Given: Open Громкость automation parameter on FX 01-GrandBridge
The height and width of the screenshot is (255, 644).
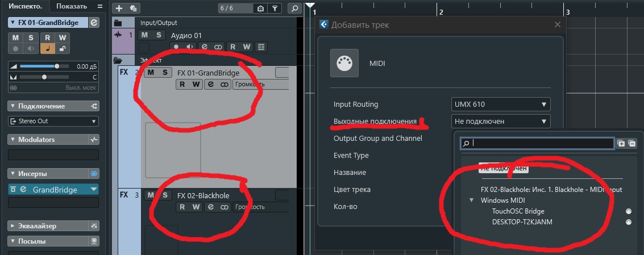Looking at the screenshot, I should 260,84.
